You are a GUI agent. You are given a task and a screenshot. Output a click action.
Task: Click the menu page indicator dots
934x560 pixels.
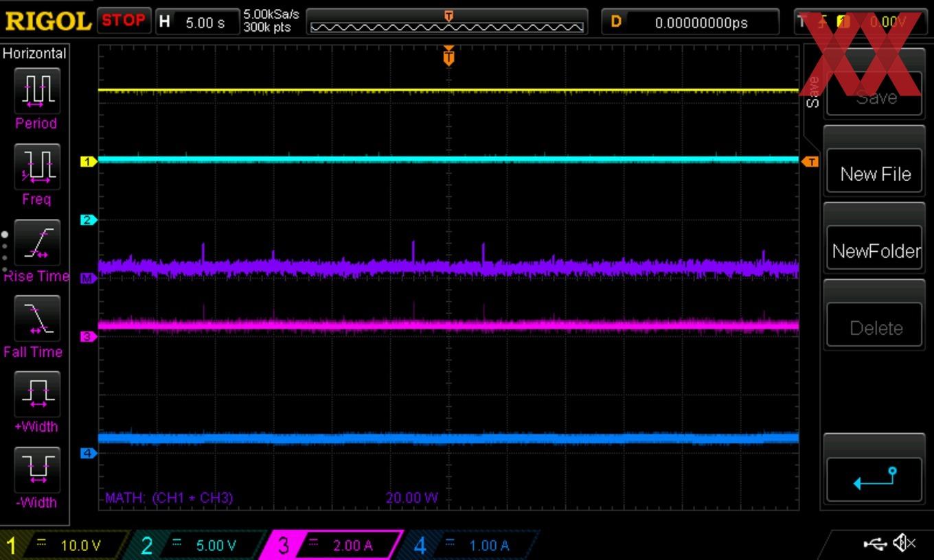[x=5, y=252]
